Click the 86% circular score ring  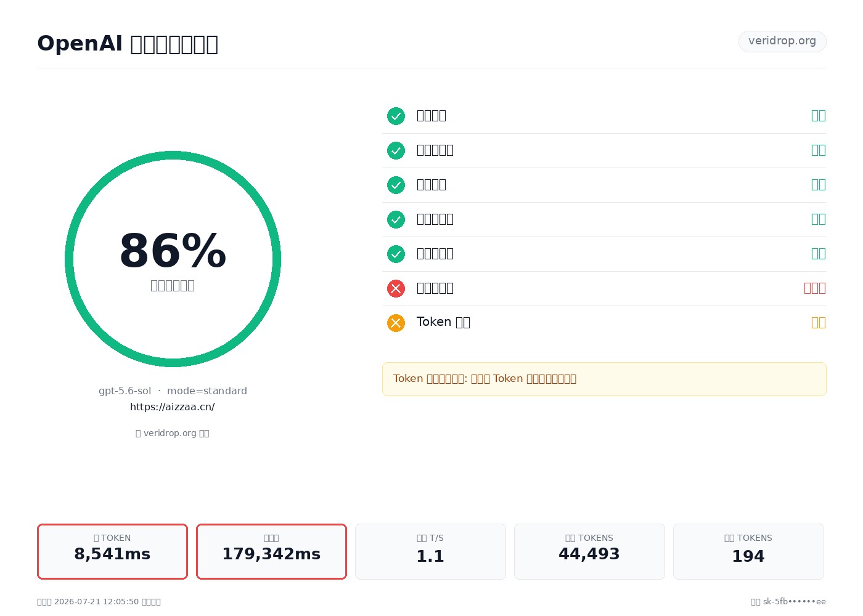173,259
